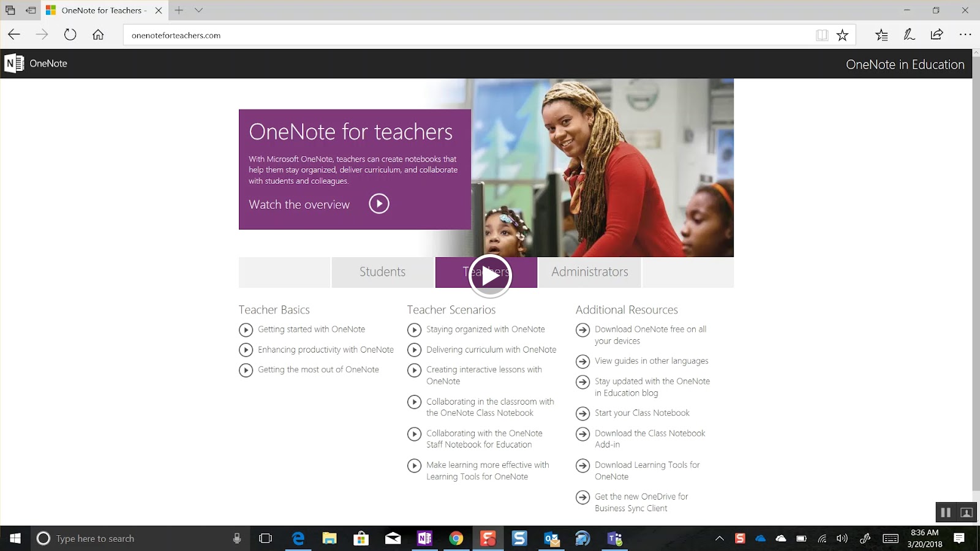Add page to favorites star icon
980x551 pixels.
(843, 35)
